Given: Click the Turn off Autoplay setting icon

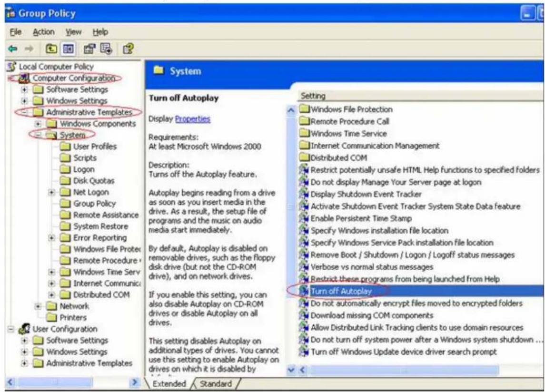Looking at the screenshot, I should 305,291.
